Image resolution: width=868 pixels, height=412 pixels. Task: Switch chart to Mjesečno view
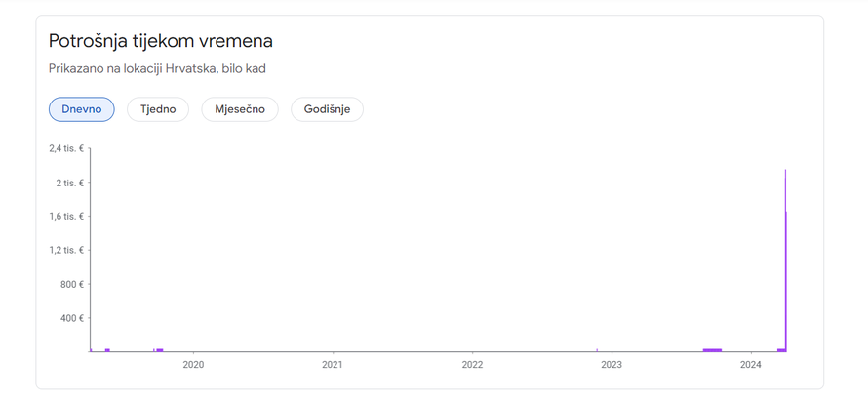[x=240, y=109]
